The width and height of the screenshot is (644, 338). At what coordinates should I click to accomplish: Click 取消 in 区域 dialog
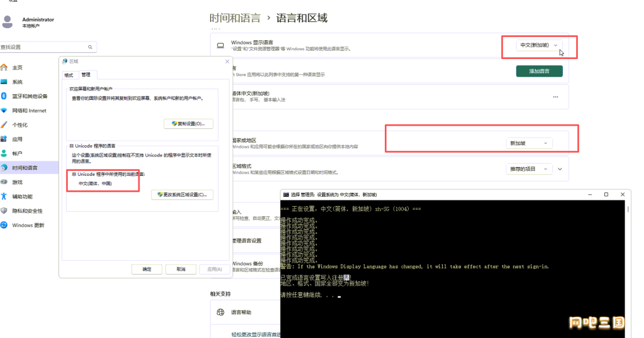click(180, 269)
